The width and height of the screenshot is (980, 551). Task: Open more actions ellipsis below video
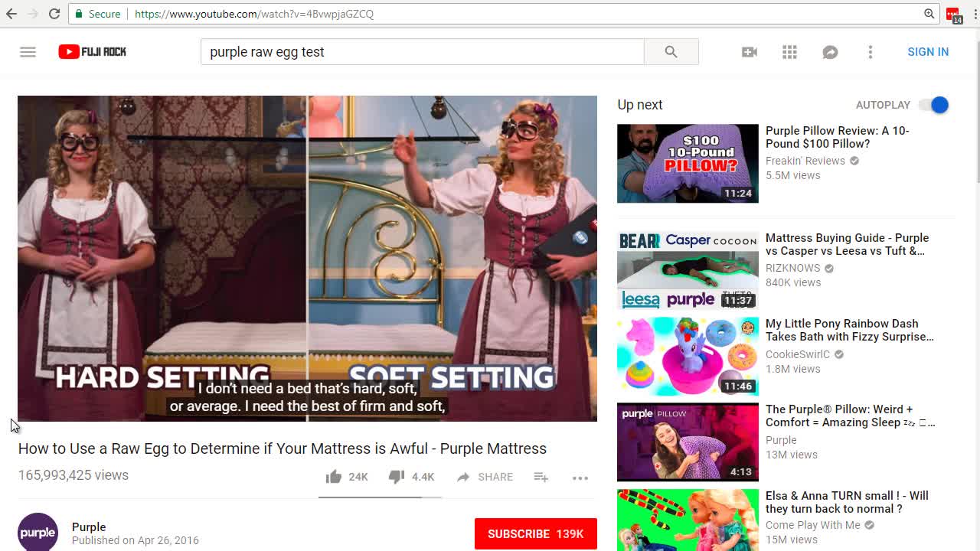(580, 478)
